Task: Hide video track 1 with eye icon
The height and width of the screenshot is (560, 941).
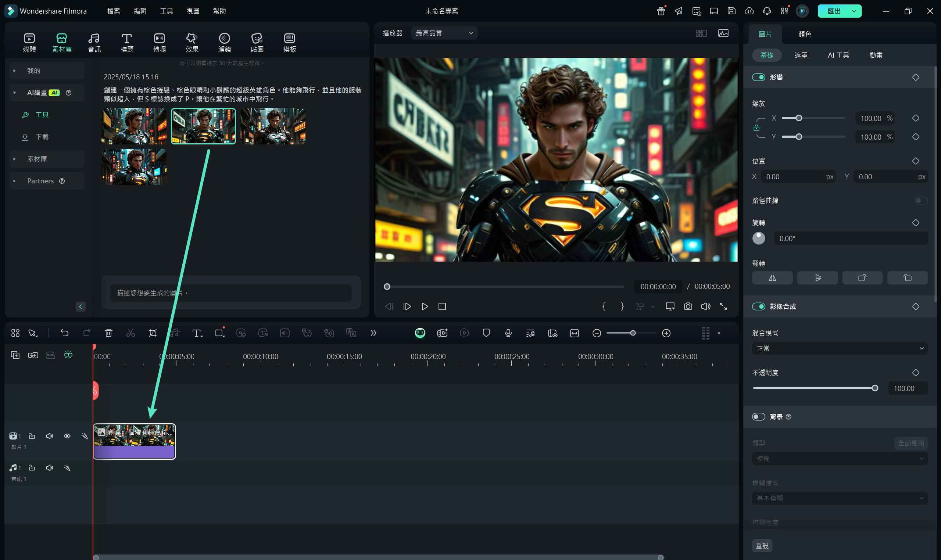Action: [67, 436]
